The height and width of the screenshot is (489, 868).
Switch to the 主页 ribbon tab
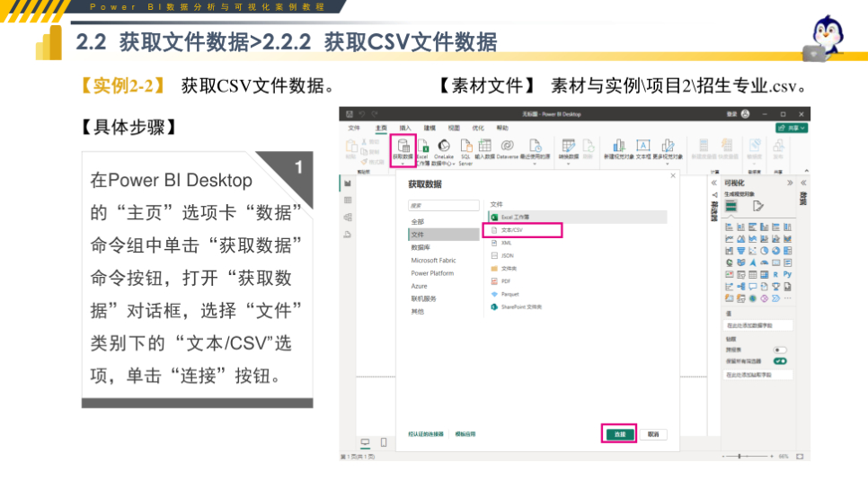point(381,128)
